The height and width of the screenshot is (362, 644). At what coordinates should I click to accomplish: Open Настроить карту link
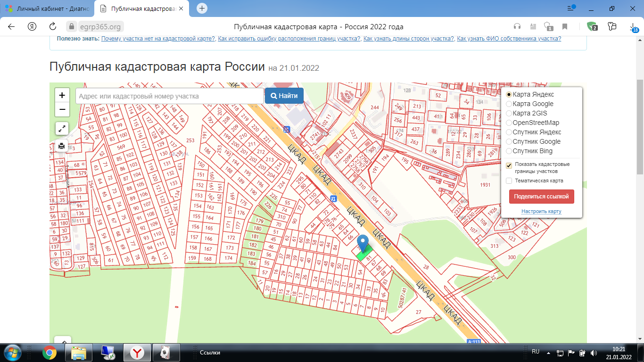pyautogui.click(x=541, y=211)
